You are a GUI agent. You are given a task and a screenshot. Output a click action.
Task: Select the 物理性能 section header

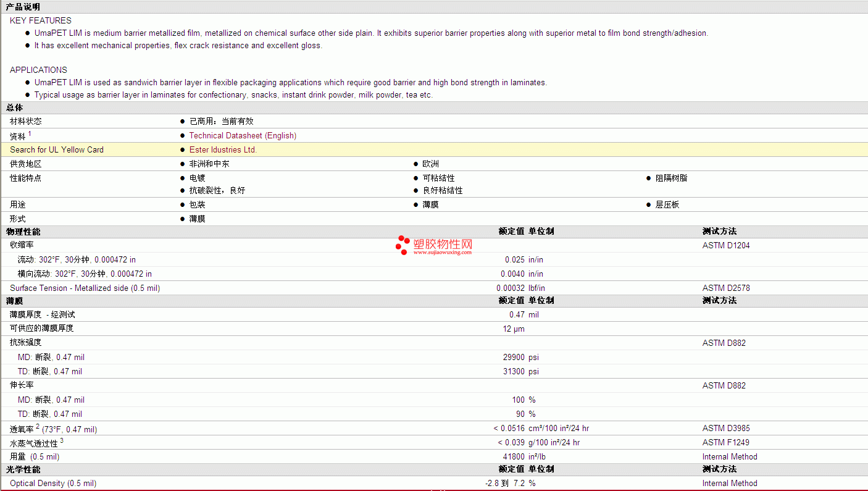tap(23, 232)
